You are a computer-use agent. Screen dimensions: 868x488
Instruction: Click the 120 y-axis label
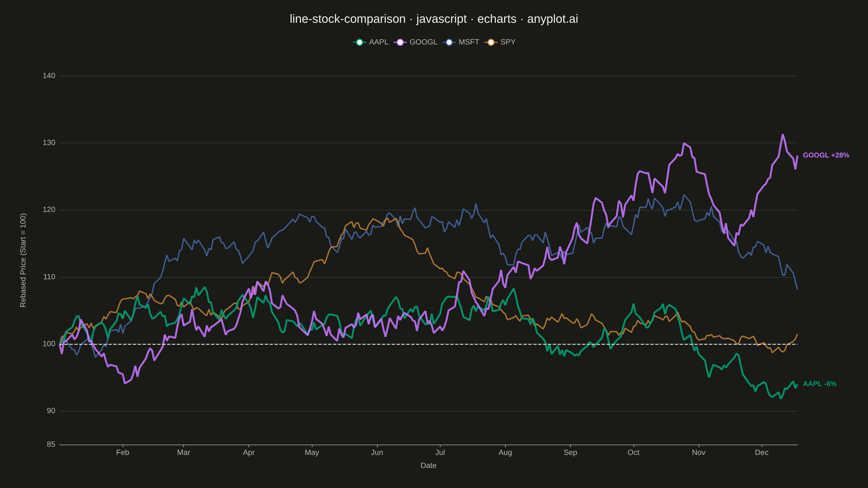point(49,210)
